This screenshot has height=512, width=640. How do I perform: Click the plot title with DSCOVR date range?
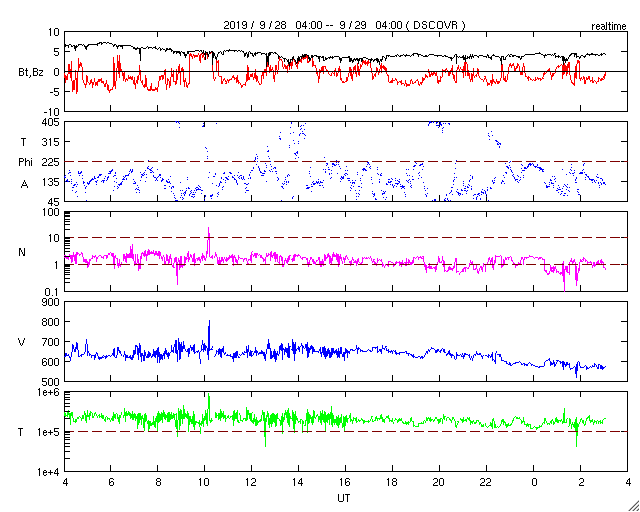pos(344,25)
